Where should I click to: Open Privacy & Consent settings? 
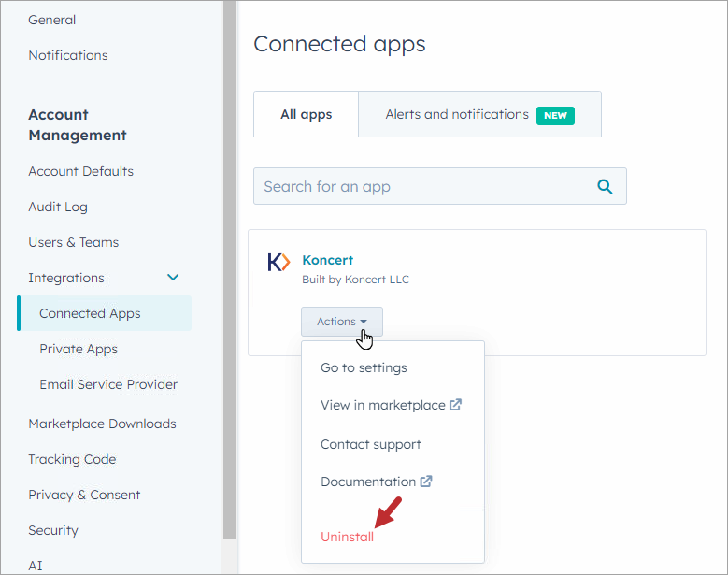click(x=84, y=495)
